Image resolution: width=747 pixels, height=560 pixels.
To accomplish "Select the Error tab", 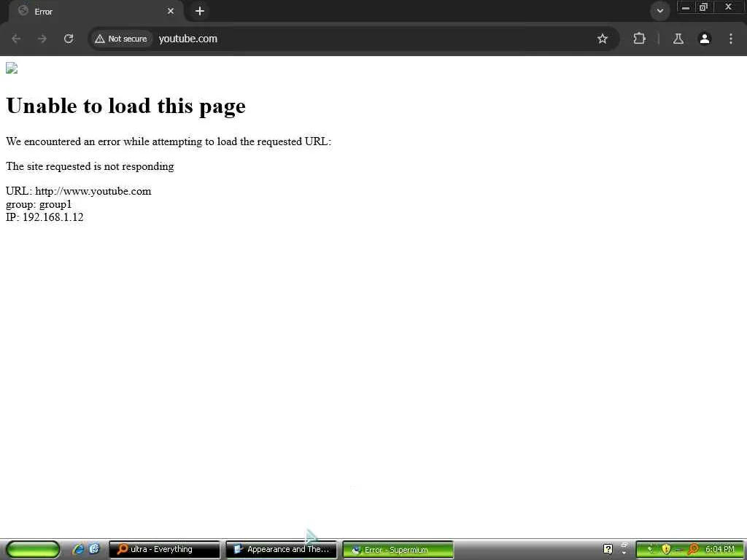I will (x=96, y=12).
